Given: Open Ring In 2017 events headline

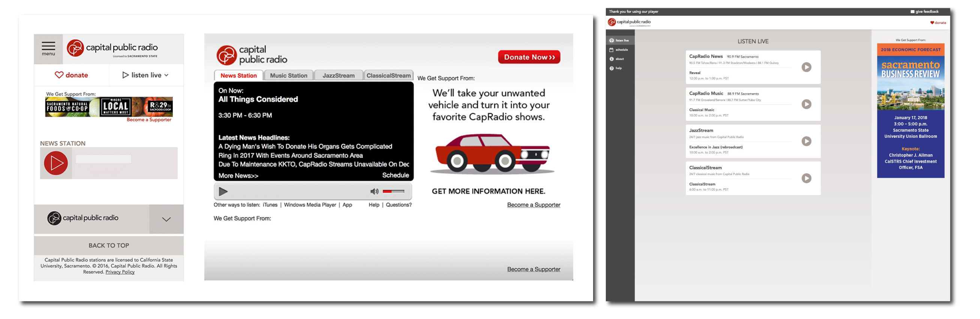Looking at the screenshot, I should pos(291,156).
